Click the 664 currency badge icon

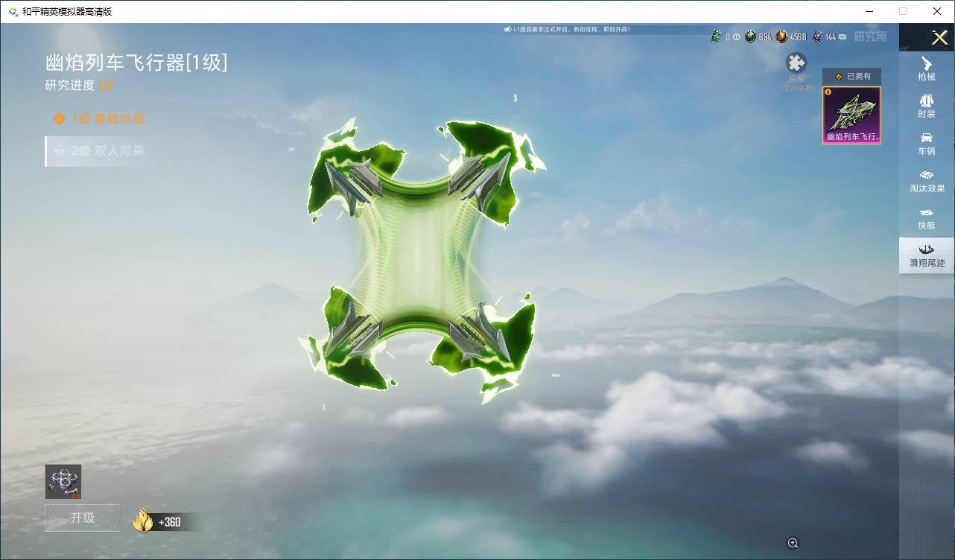750,36
